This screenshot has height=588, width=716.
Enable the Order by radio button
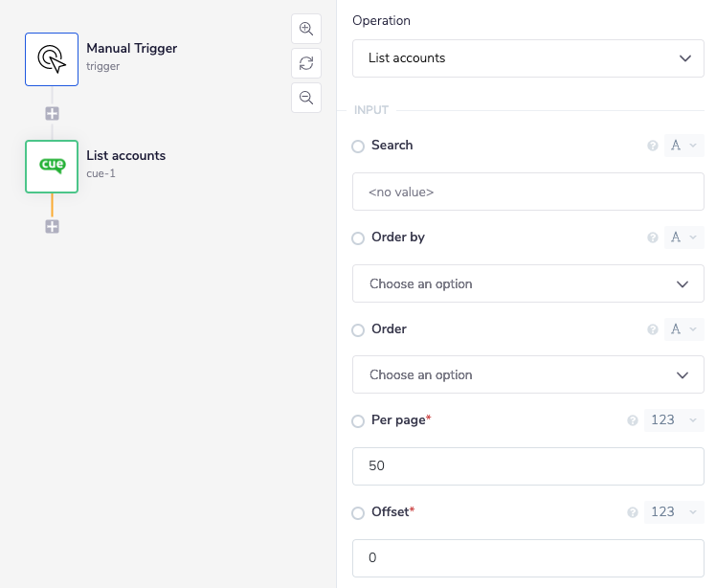click(x=358, y=238)
